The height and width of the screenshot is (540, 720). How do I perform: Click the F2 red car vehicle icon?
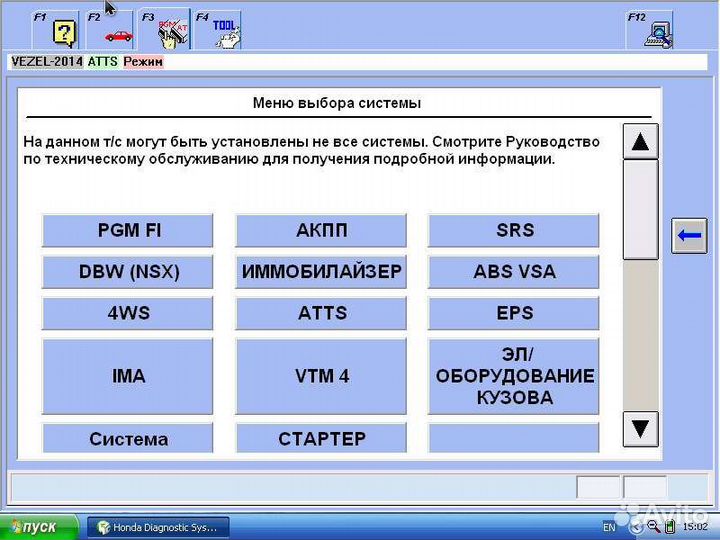119,33
